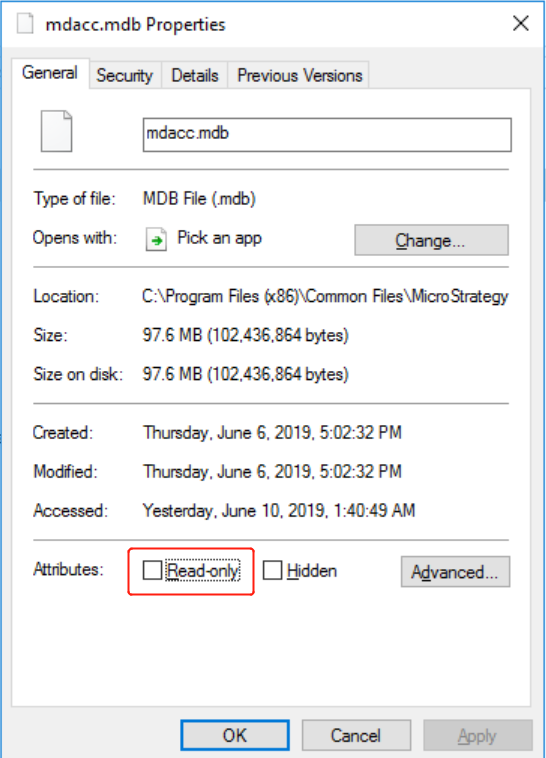Click the Location path text

(x=325, y=296)
